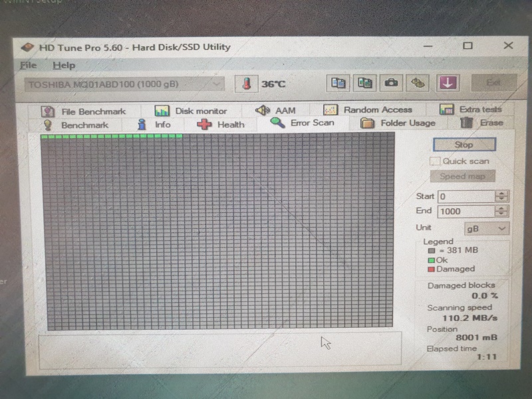Viewport: 532px width, 399px height.
Task: Click the End value field showing 1000
Action: coord(466,211)
